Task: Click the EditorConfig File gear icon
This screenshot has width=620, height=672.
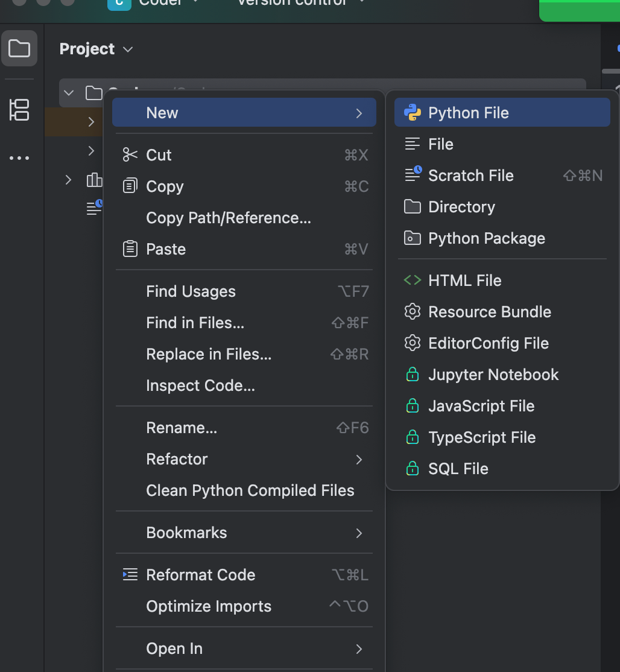Action: pyautogui.click(x=412, y=343)
